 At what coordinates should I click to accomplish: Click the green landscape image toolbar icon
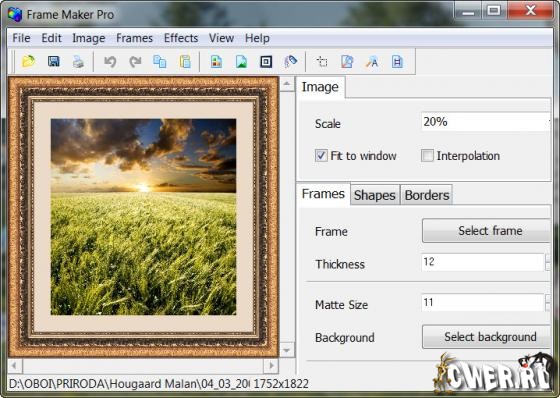pyautogui.click(x=241, y=61)
